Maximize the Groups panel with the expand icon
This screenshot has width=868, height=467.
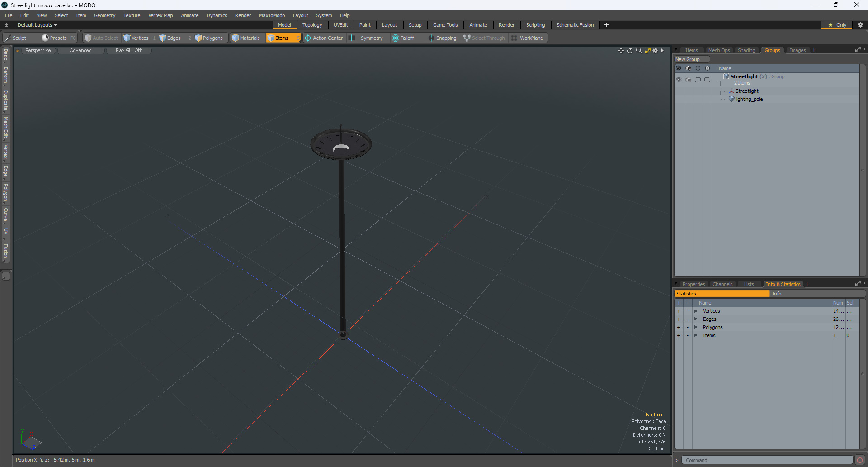858,50
